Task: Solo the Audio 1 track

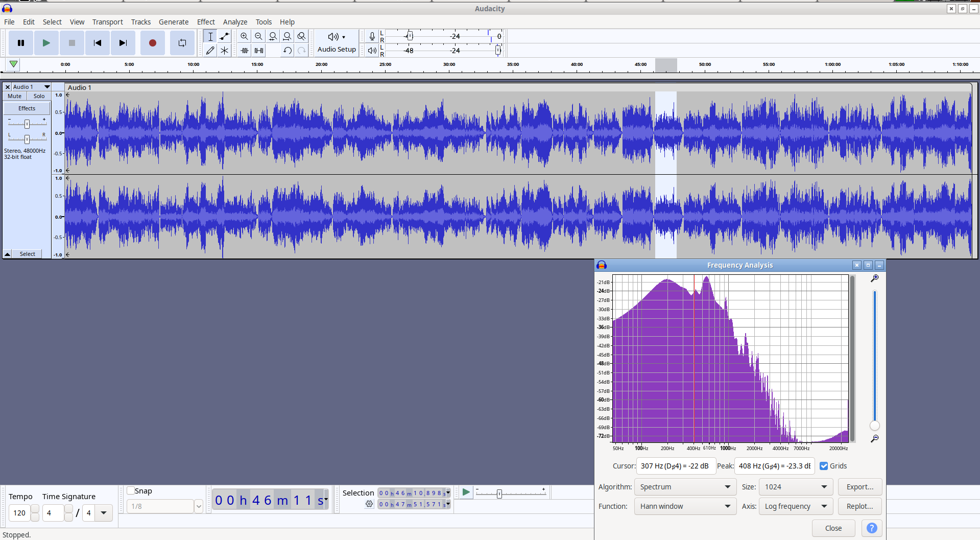Action: pyautogui.click(x=39, y=96)
